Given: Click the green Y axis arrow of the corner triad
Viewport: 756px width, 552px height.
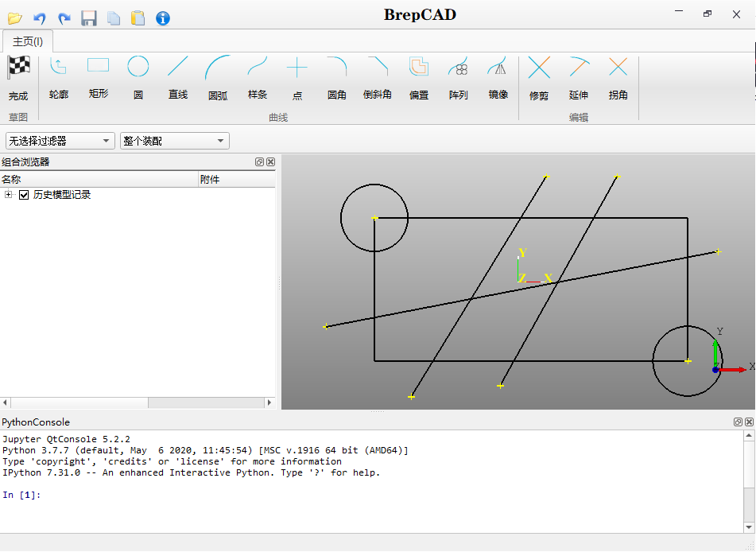Looking at the screenshot, I should 715,352.
